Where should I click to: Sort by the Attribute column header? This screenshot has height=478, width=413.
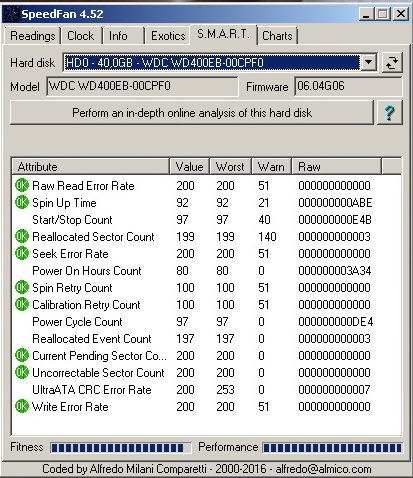tap(91, 167)
